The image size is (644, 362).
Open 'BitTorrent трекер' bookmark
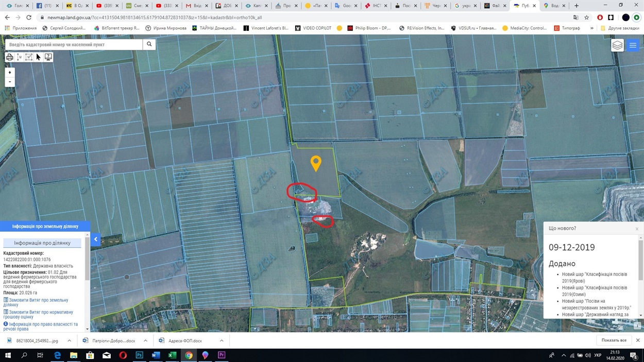(x=116, y=28)
